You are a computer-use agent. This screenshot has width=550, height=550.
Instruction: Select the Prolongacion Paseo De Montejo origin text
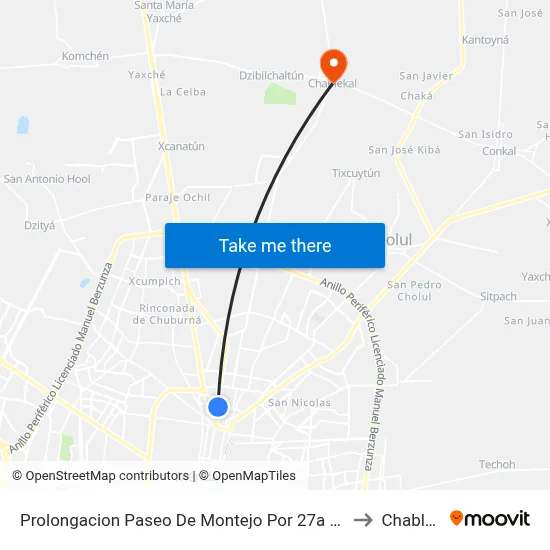pos(180,520)
